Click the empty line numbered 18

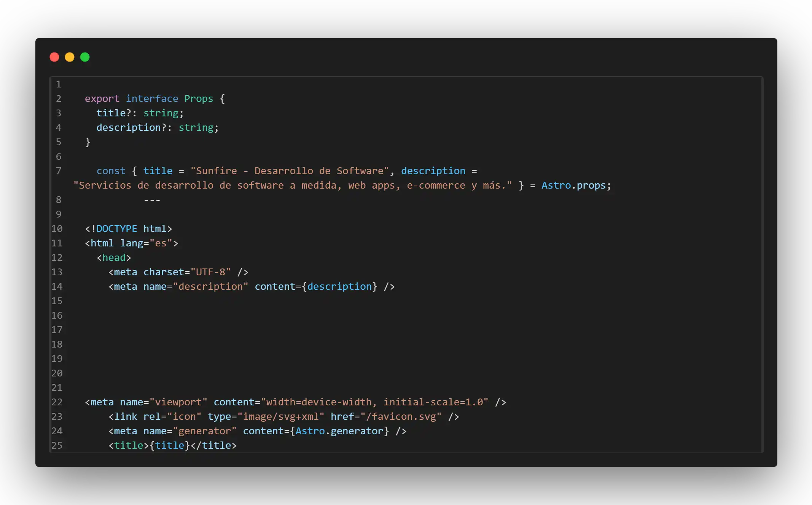tap(57, 344)
